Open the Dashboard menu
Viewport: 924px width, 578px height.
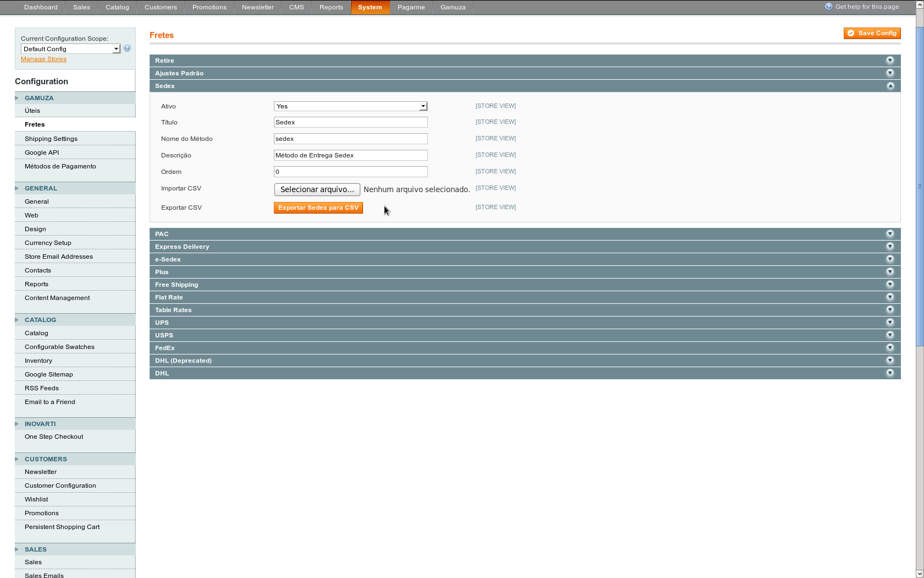(x=41, y=7)
